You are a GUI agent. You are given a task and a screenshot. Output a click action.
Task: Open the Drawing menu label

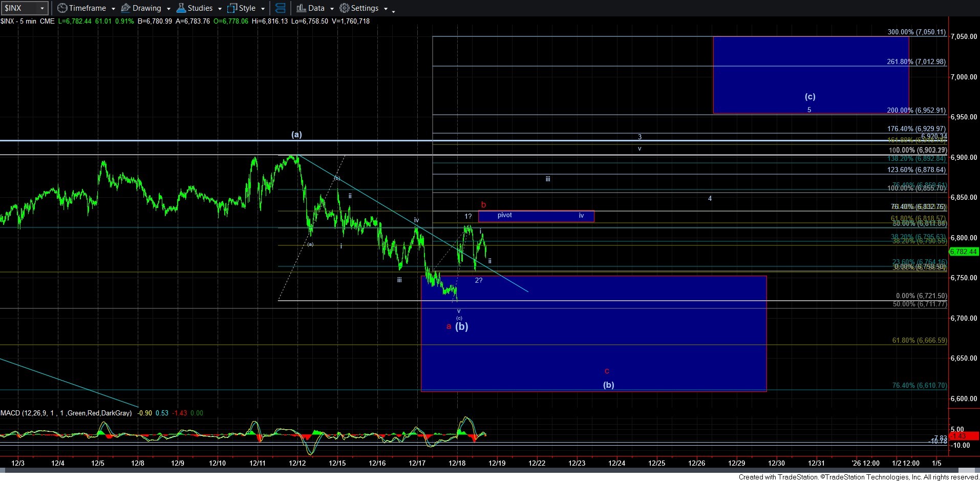[146, 8]
